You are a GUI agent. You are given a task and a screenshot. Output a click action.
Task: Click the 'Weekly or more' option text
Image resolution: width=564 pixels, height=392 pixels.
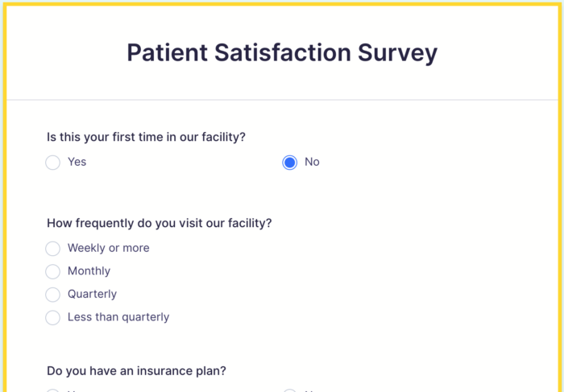click(x=109, y=248)
